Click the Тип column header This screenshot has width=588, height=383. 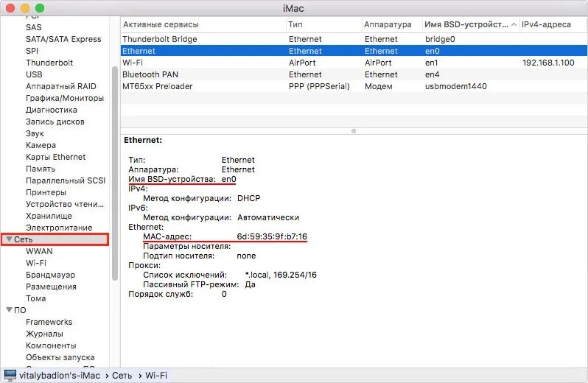point(295,25)
